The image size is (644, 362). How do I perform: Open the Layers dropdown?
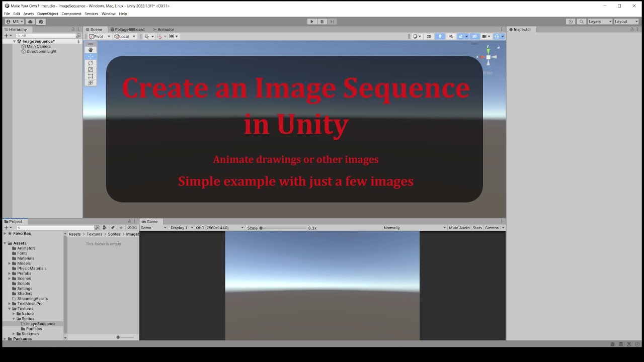click(x=600, y=22)
